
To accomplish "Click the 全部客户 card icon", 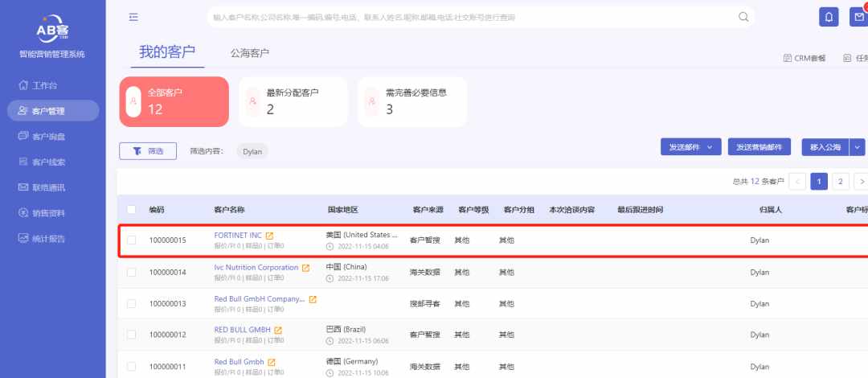I will [133, 101].
